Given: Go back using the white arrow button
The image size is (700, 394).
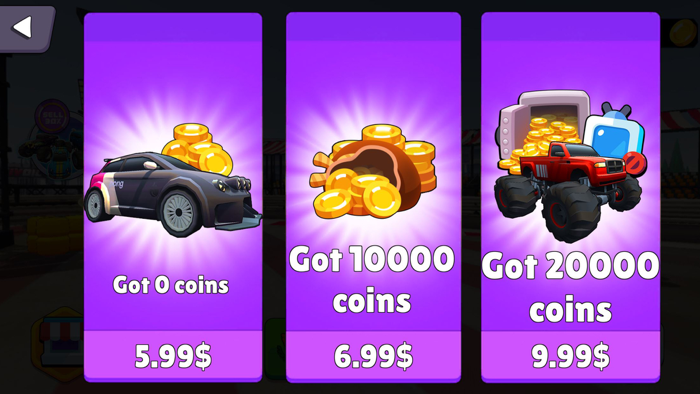Looking at the screenshot, I should tap(23, 27).
